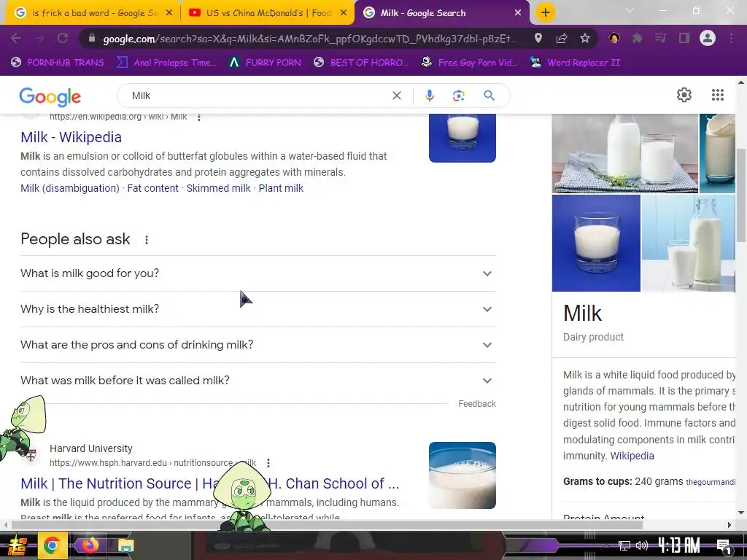Click the Feedback link
This screenshot has height=560, width=747.
pos(477,404)
